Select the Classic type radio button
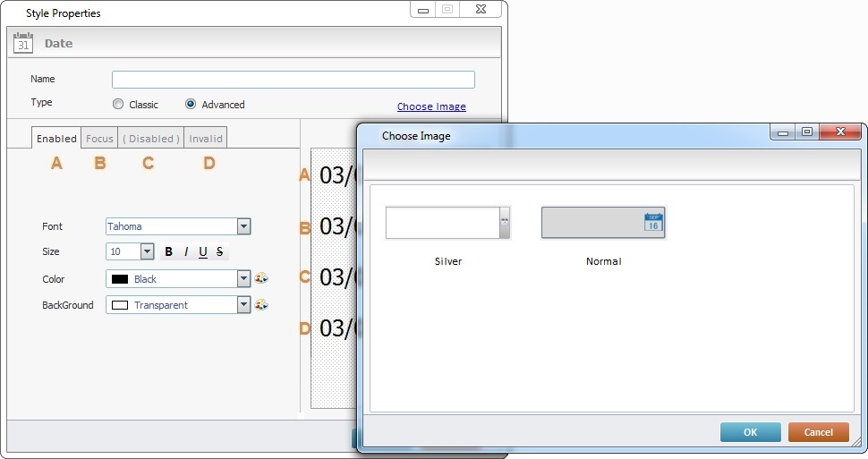The height and width of the screenshot is (459, 868). point(118,105)
